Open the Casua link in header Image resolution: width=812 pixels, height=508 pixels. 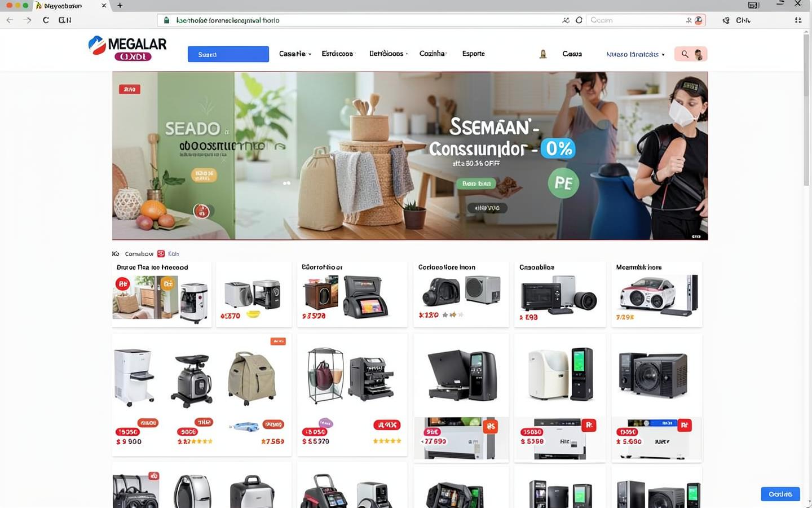pos(572,54)
